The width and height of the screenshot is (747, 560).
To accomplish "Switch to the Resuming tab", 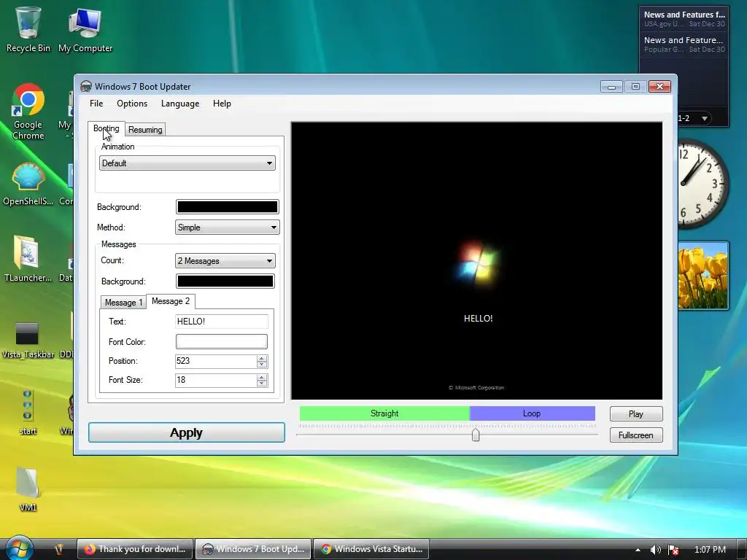I will point(145,130).
